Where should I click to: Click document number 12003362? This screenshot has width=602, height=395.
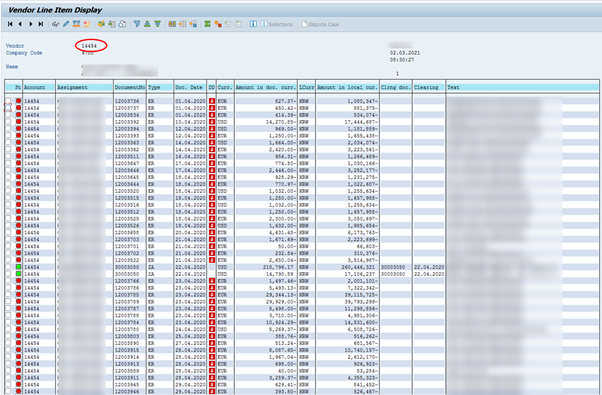click(127, 149)
